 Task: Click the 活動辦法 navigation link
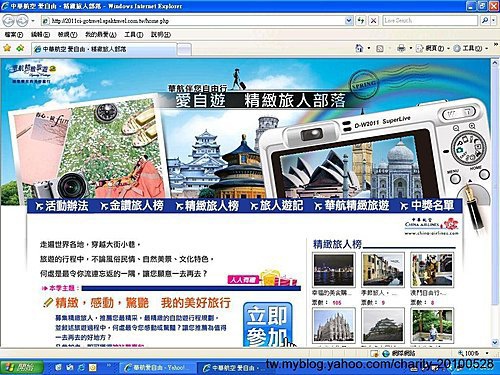[62, 206]
